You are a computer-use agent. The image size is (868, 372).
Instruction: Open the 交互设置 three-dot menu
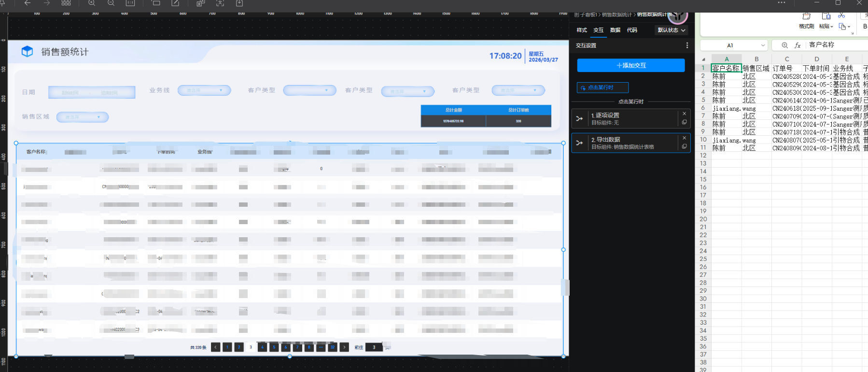click(x=687, y=45)
